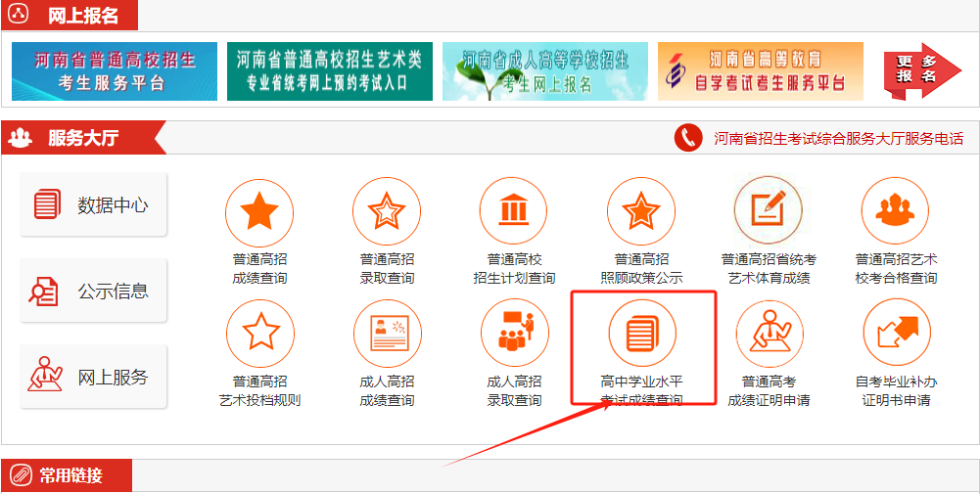980x494 pixels.
Task: Click the 更多报名 red arrow button
Action: [x=920, y=70]
